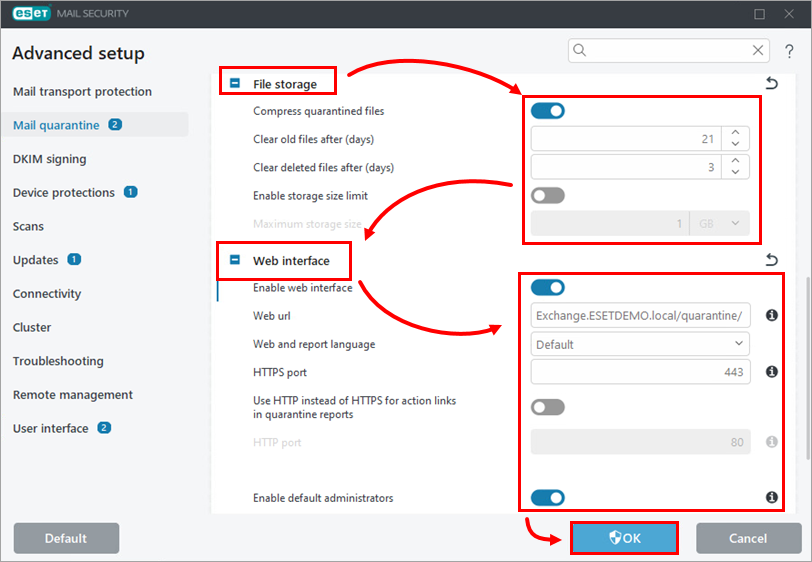This screenshot has height=562, width=812.
Task: Click the info icon beside Web url
Action: click(x=771, y=316)
